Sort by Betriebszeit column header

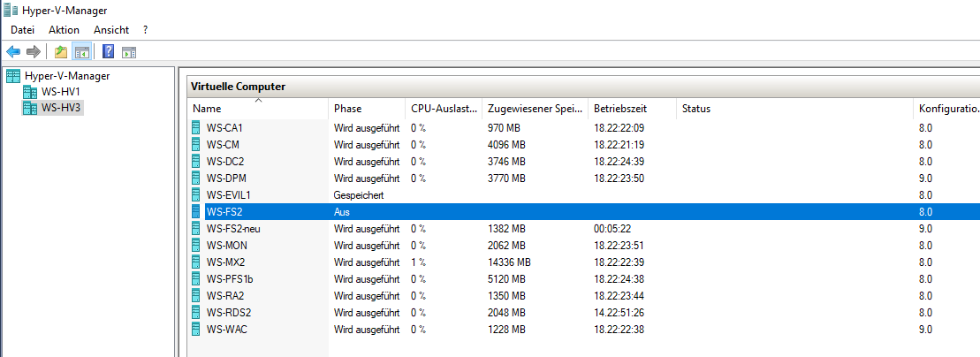(632, 109)
